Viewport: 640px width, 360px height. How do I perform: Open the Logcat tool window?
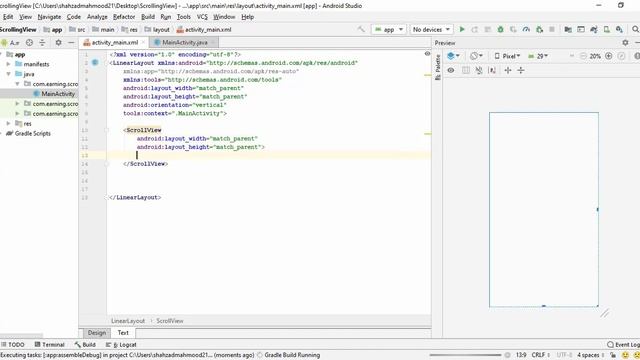point(121,344)
